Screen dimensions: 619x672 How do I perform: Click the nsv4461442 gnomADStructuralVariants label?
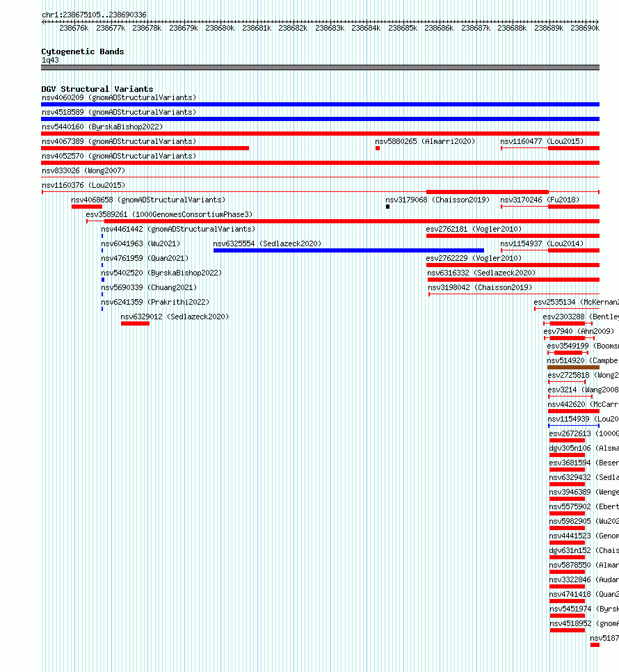coord(178,229)
